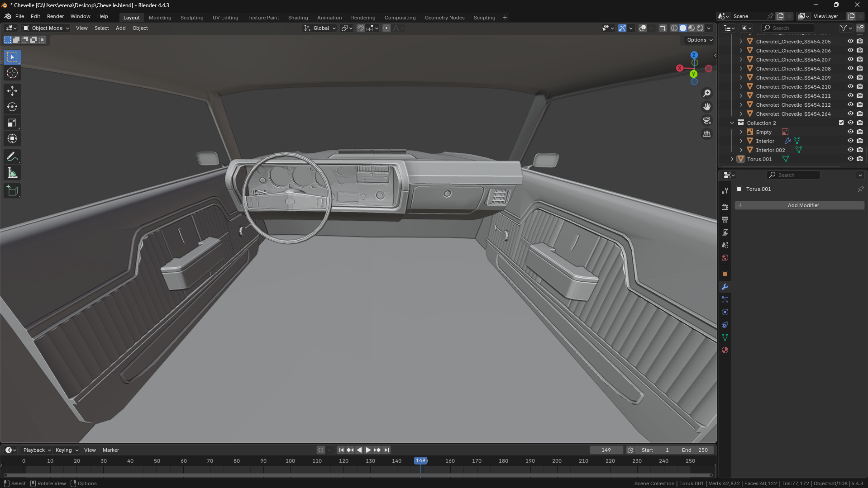Select the Scale tool
868x488 pixels.
[12, 123]
